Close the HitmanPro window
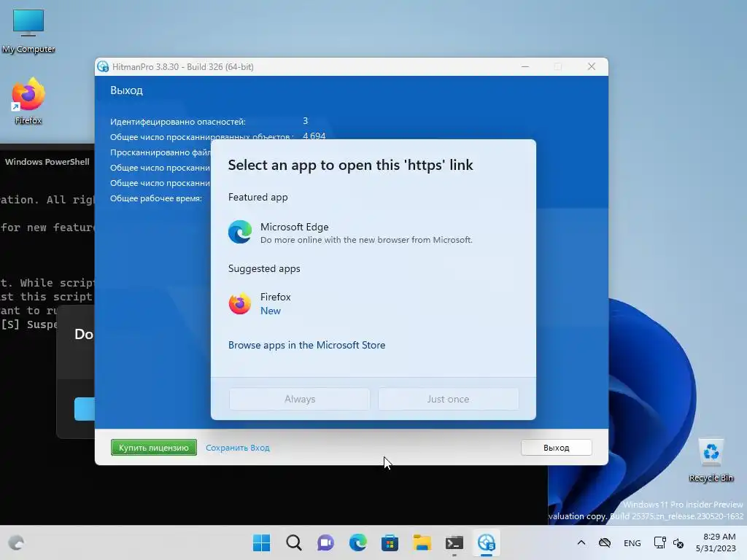The height and width of the screenshot is (560, 747). pos(591,66)
